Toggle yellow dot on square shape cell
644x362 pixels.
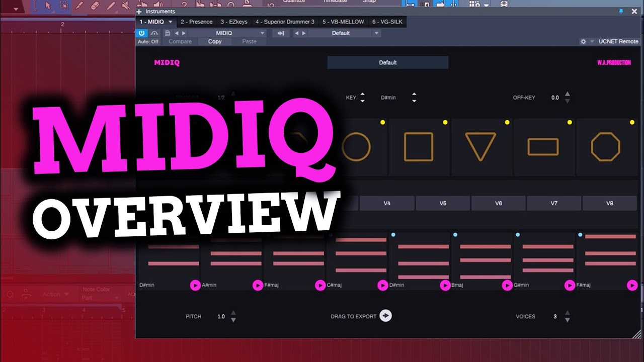[445, 122]
